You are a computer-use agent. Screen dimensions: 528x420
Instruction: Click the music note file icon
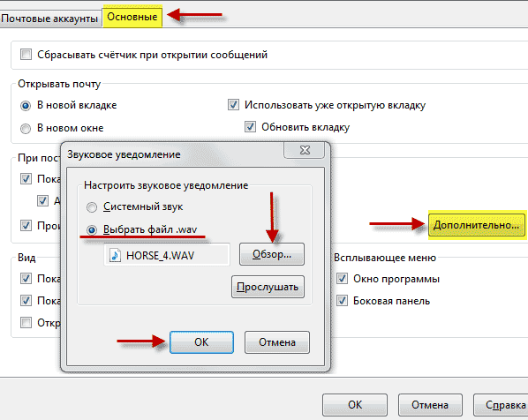pyautogui.click(x=115, y=255)
